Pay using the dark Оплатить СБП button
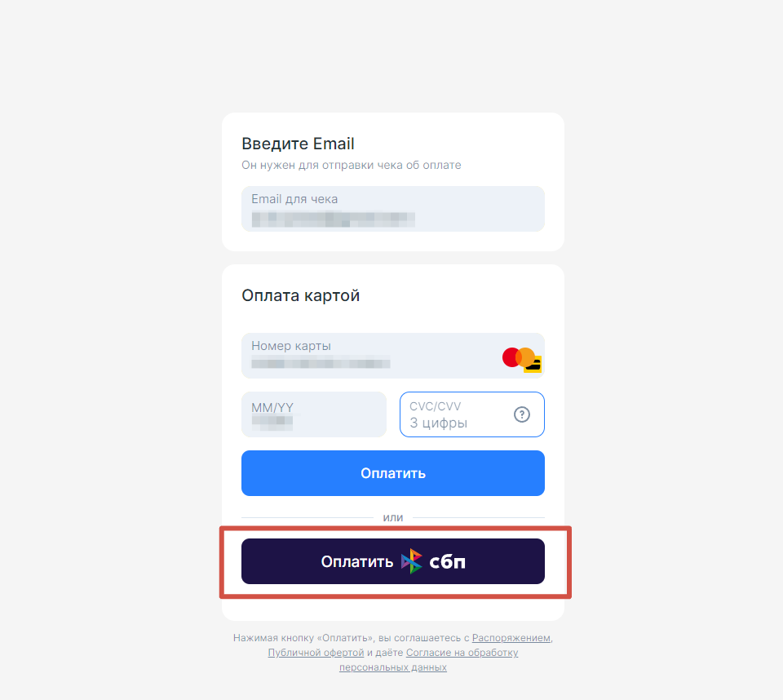Image resolution: width=783 pixels, height=700 pixels. (x=392, y=561)
